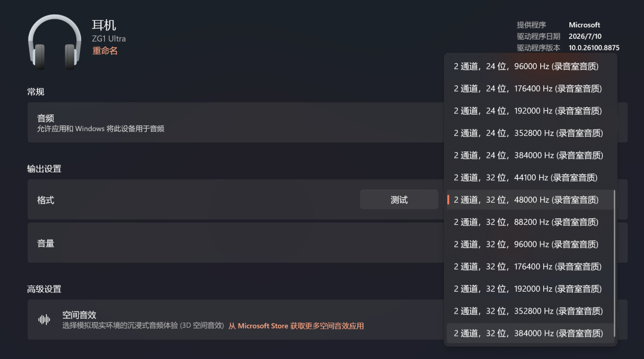644x359 pixels.
Task: Choose 2 通道, 32 位, 44100 Hz option
Action: [x=530, y=178]
